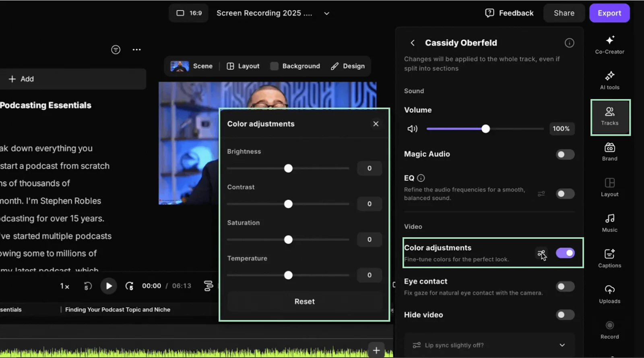Click the Record sidebar icon
This screenshot has height=358, width=644.
(609, 330)
